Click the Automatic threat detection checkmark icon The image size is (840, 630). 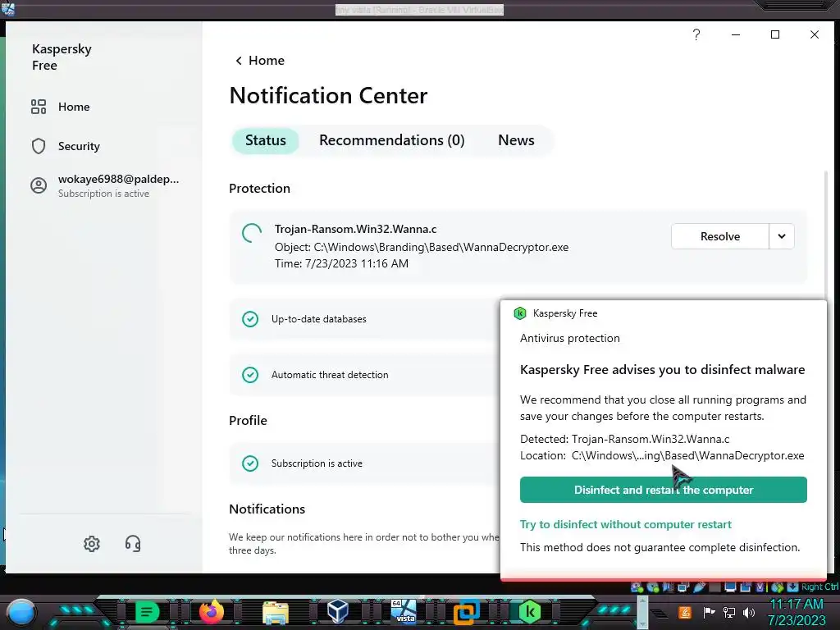pyautogui.click(x=250, y=374)
